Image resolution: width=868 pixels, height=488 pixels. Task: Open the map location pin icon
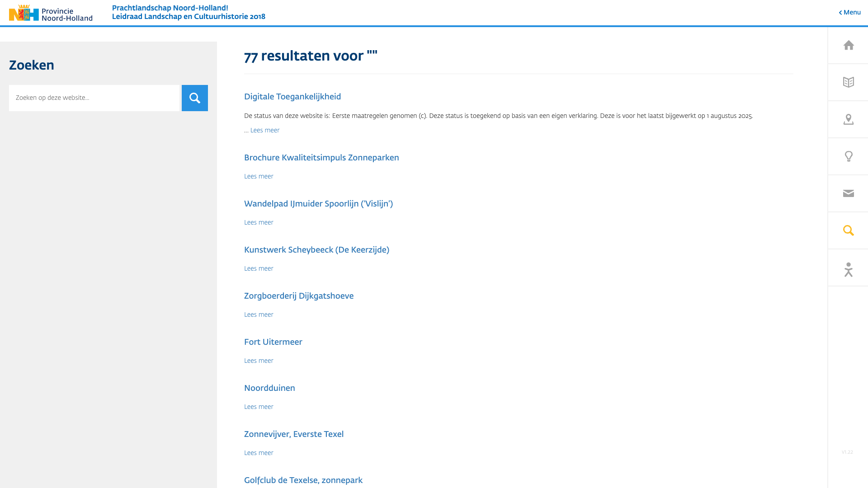click(x=848, y=119)
